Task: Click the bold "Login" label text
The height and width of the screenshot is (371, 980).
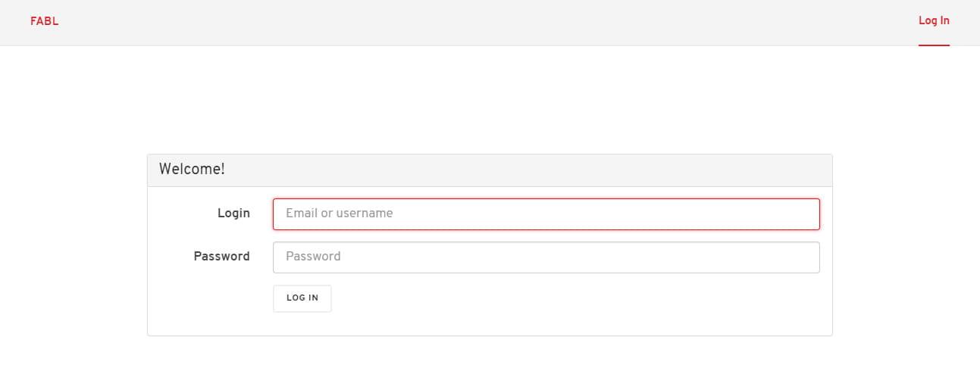Action: tap(233, 214)
